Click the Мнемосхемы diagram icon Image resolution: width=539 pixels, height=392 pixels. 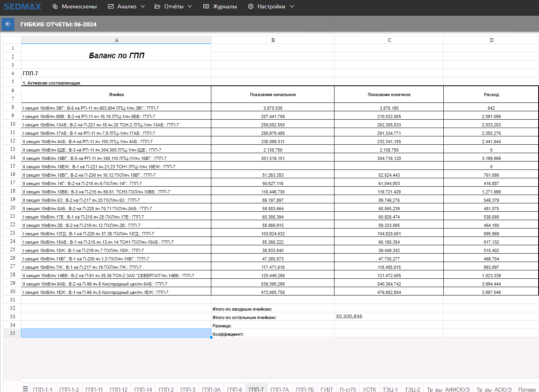click(x=55, y=6)
